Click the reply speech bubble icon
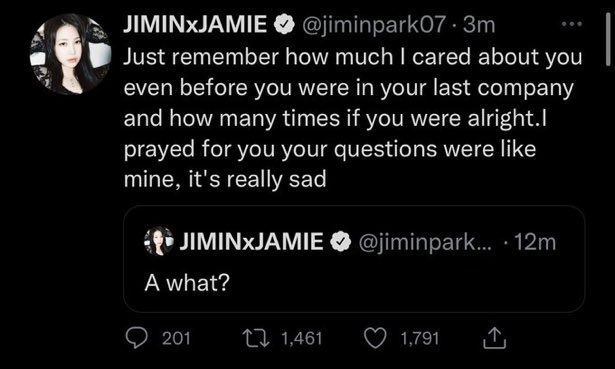The width and height of the screenshot is (615, 369). pos(137,338)
